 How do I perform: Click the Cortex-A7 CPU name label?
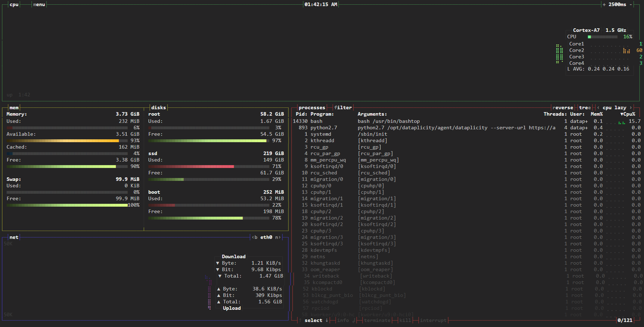[586, 30]
